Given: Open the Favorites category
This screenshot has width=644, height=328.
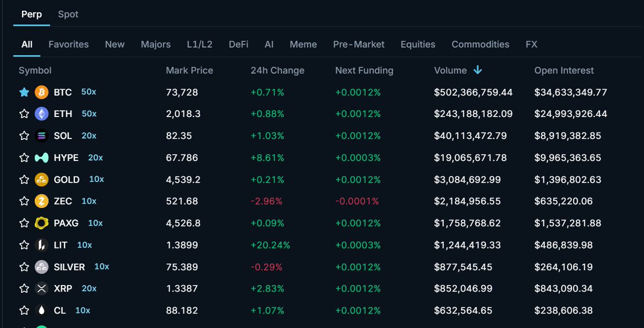Looking at the screenshot, I should point(69,45).
